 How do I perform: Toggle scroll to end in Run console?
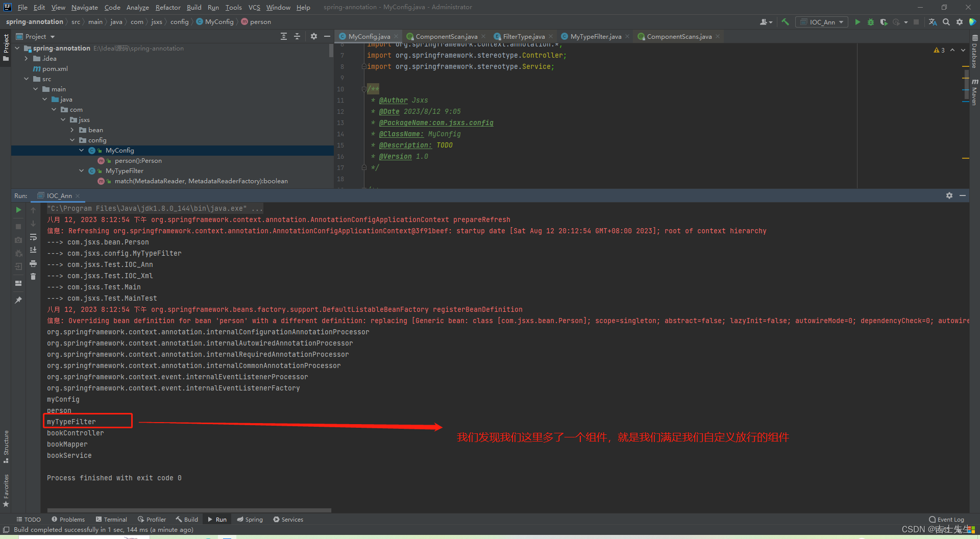(x=33, y=250)
